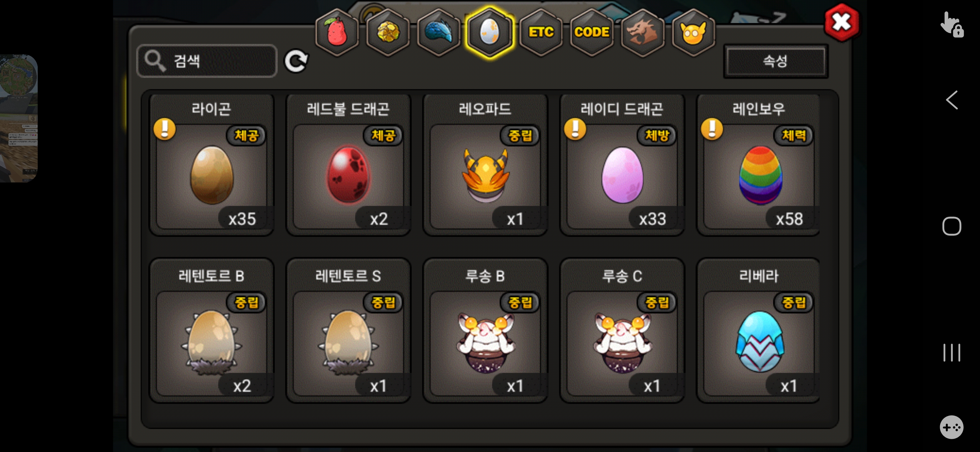Select the 라이곤 brown egg card
The image size is (980, 452).
tap(211, 164)
